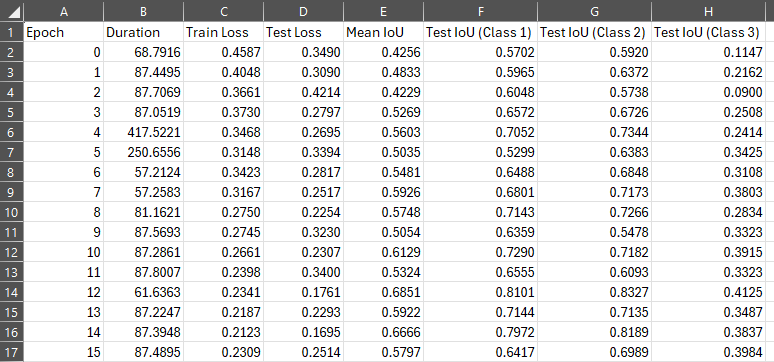Click the 'Mean IoU' header cell
The image size is (774, 362).
click(x=383, y=32)
